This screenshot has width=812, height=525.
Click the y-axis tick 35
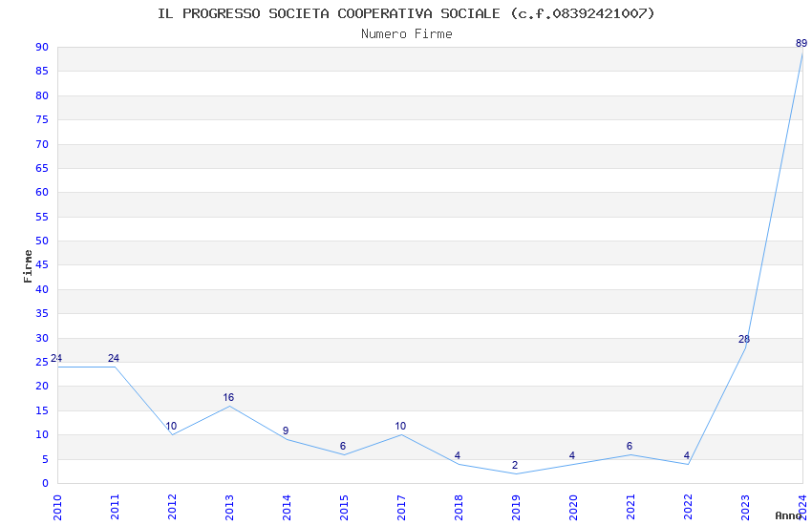tap(42, 313)
